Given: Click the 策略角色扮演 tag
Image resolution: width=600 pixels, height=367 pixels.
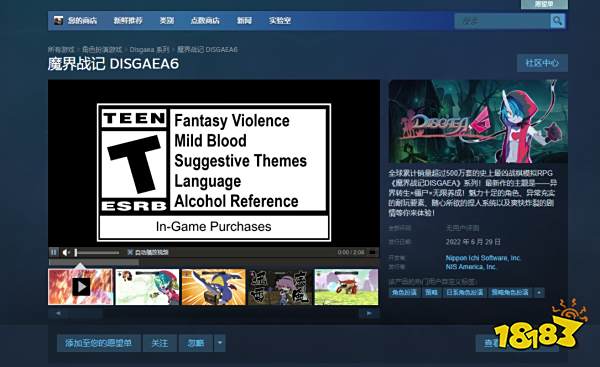Looking at the screenshot, I should (510, 293).
